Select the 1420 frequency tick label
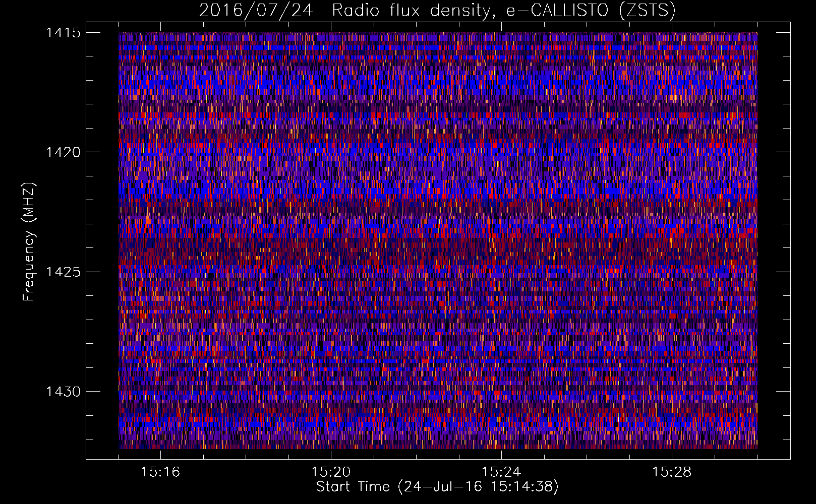This screenshot has height=504, width=816. pyautogui.click(x=63, y=152)
